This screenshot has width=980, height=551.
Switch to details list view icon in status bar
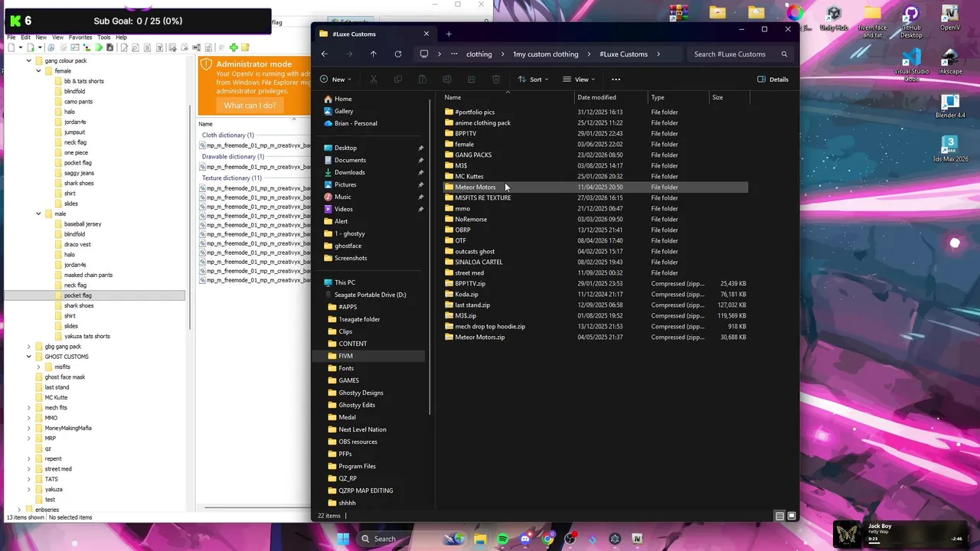[x=779, y=516]
